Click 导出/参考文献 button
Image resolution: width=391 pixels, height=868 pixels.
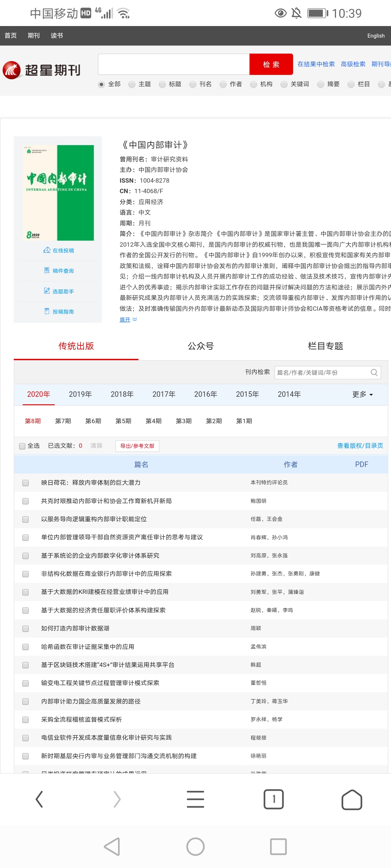[x=137, y=446]
